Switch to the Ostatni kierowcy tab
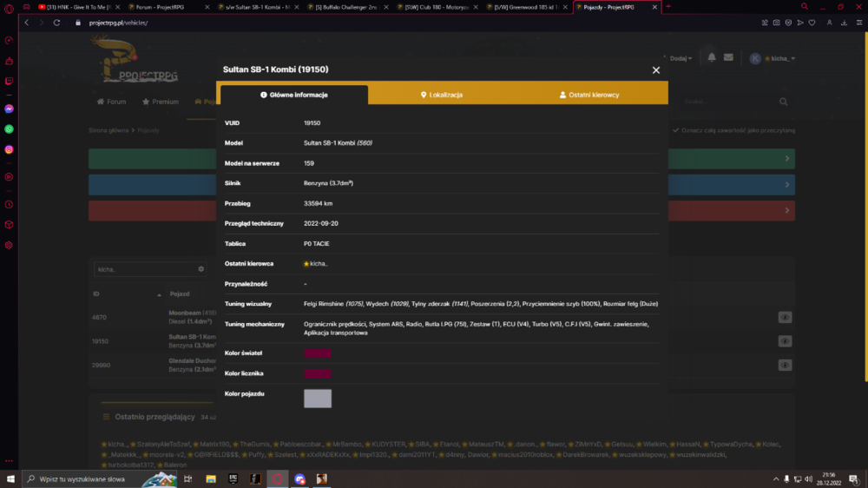The image size is (868, 488). (589, 95)
